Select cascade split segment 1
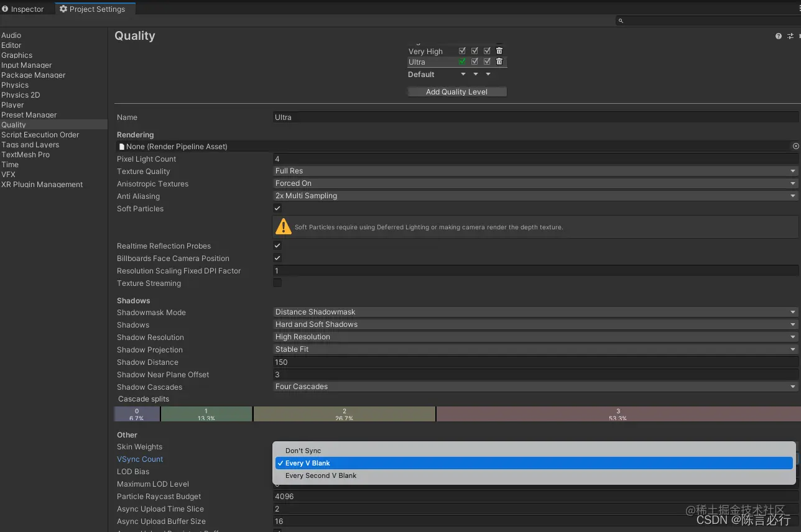 point(206,414)
